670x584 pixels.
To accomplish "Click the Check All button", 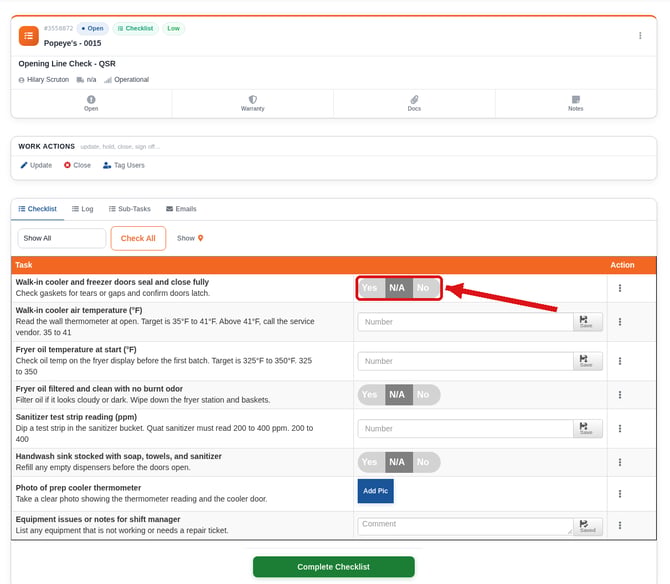I will (x=138, y=238).
